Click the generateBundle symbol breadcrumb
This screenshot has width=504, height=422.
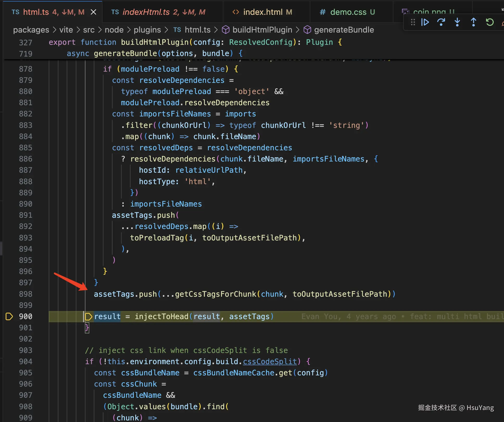coord(344,30)
